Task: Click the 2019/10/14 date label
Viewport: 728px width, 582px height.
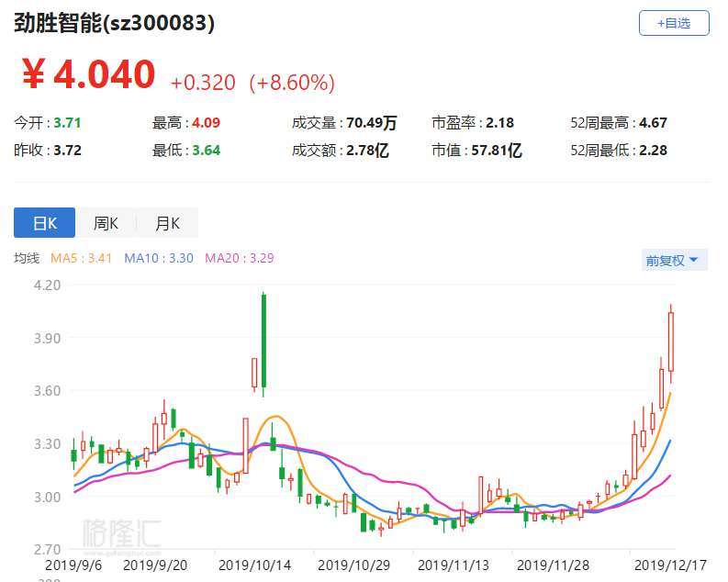Action: point(254,565)
